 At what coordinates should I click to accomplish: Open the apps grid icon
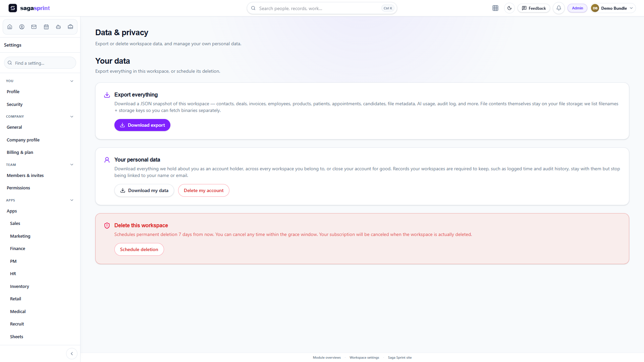pos(495,8)
